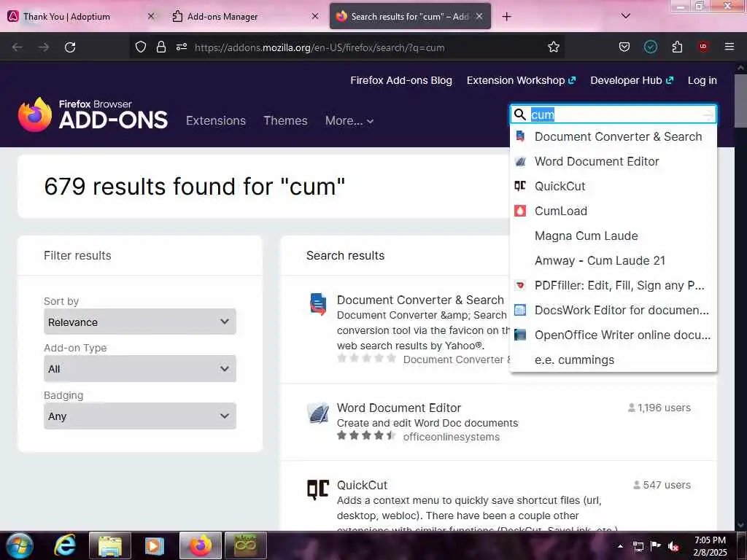Open Windows Explorer from taskbar
The height and width of the screenshot is (560, 747).
(110, 545)
